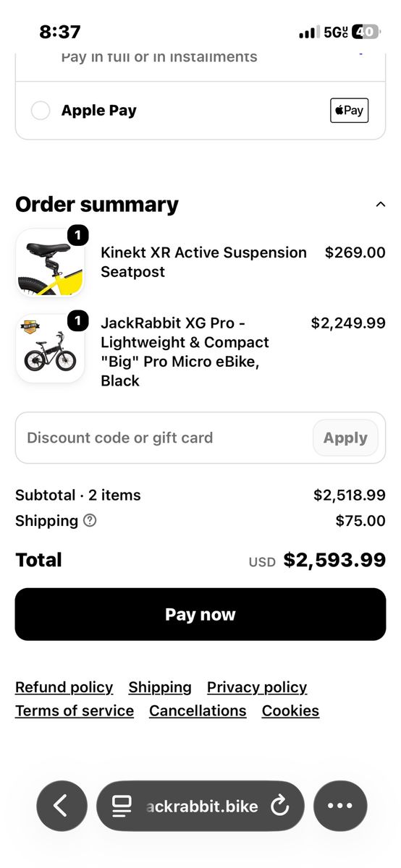The image size is (401, 868).
Task: Tap the Apple Pay logo badge
Action: pos(350,111)
